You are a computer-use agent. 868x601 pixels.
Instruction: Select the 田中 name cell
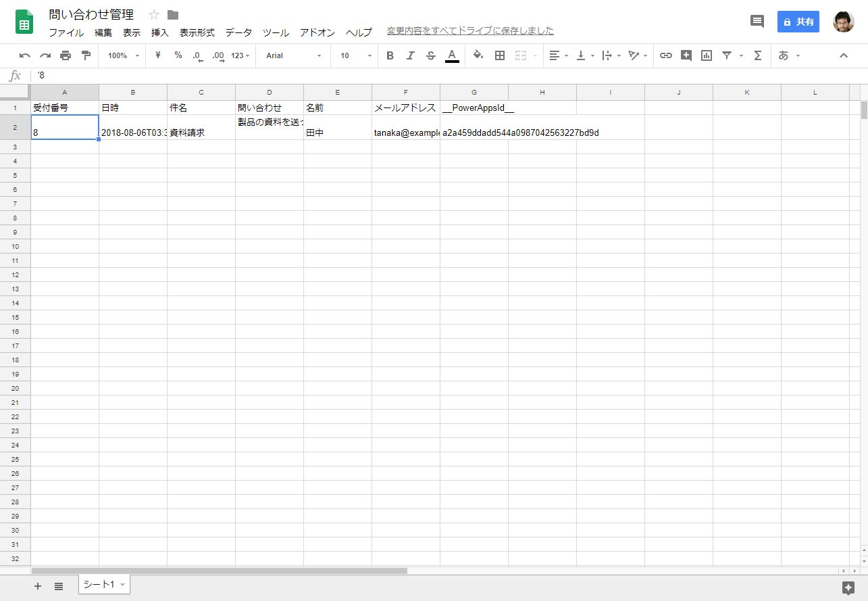(x=338, y=127)
